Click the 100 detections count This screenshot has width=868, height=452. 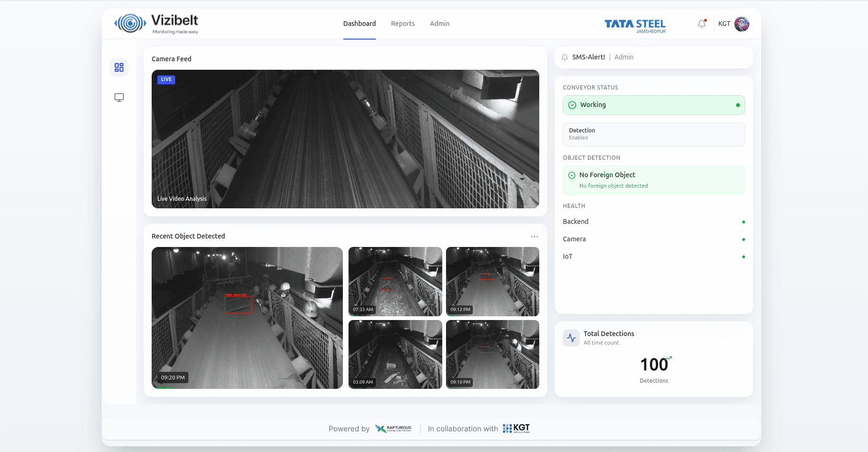(x=654, y=364)
